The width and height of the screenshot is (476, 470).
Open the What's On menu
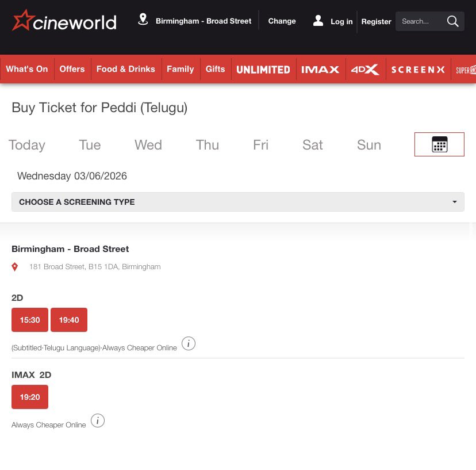tap(26, 69)
